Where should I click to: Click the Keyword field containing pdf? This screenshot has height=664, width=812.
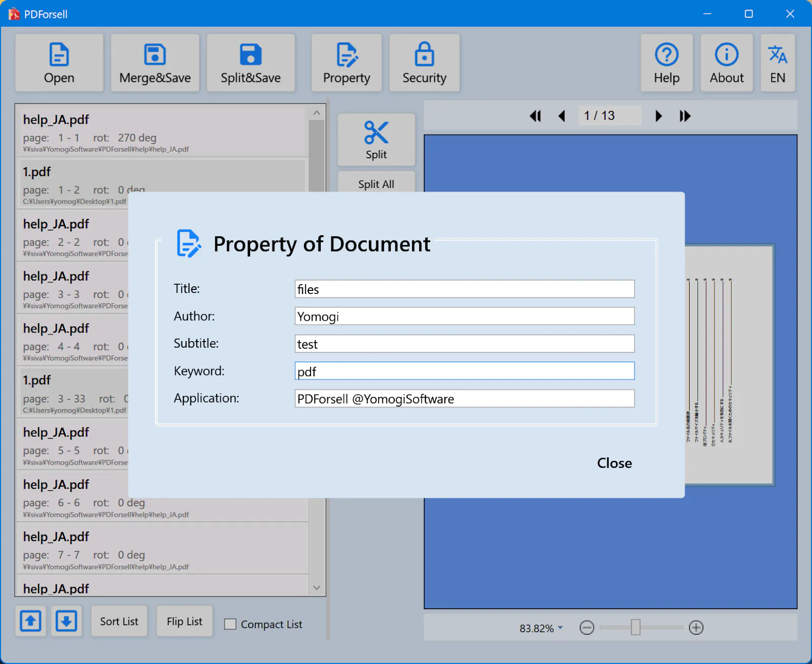tap(464, 371)
